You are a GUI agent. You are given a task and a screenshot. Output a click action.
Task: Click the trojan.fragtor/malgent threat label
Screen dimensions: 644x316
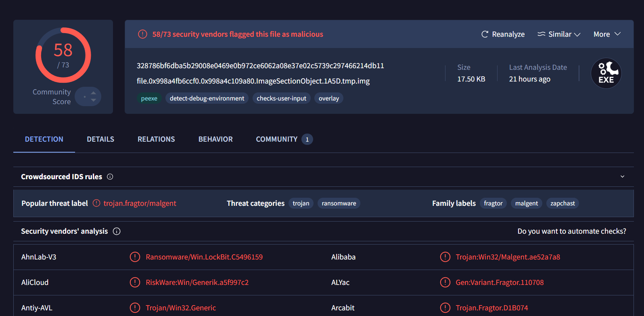click(140, 203)
